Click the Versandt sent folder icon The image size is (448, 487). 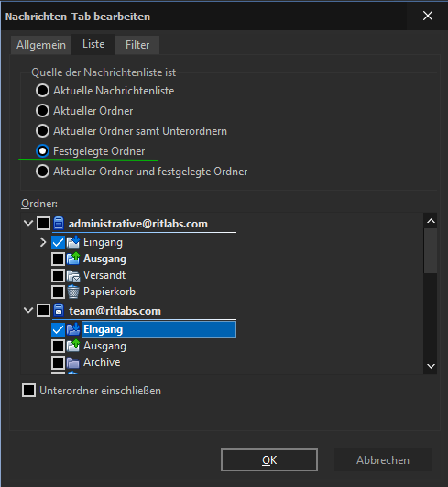click(x=73, y=275)
